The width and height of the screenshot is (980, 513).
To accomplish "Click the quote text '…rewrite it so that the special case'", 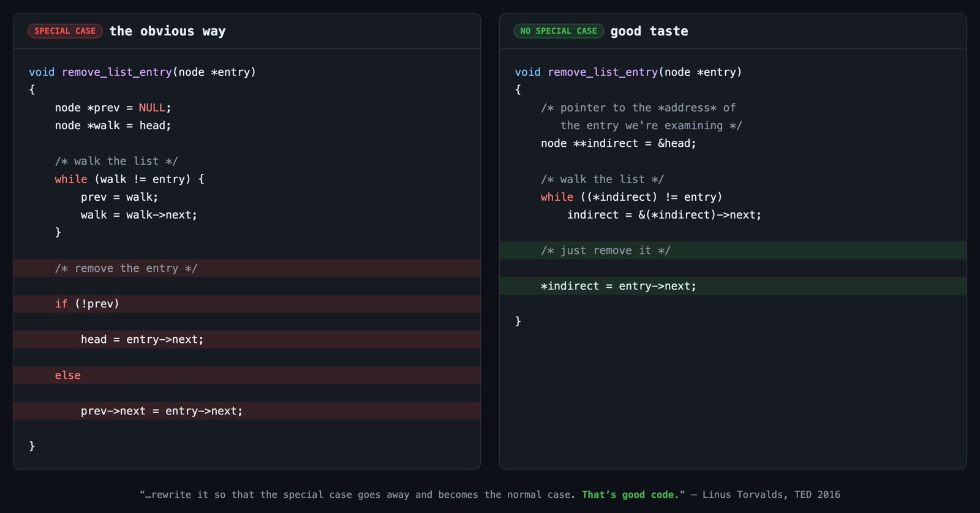I will (x=249, y=495).
